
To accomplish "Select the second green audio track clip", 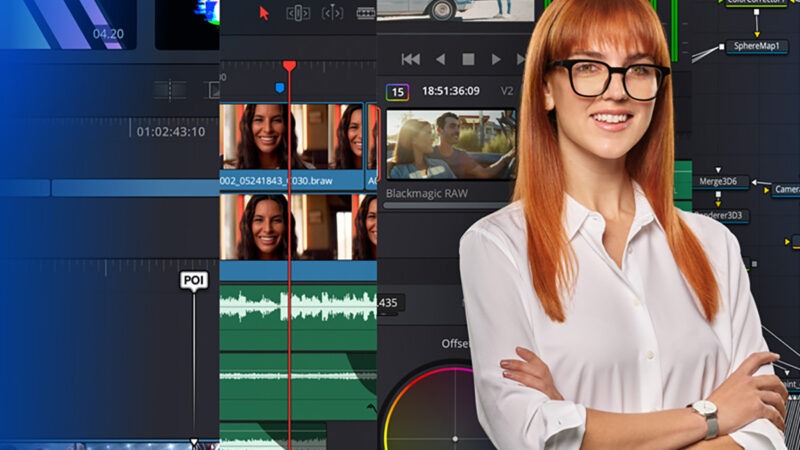I will [298, 386].
